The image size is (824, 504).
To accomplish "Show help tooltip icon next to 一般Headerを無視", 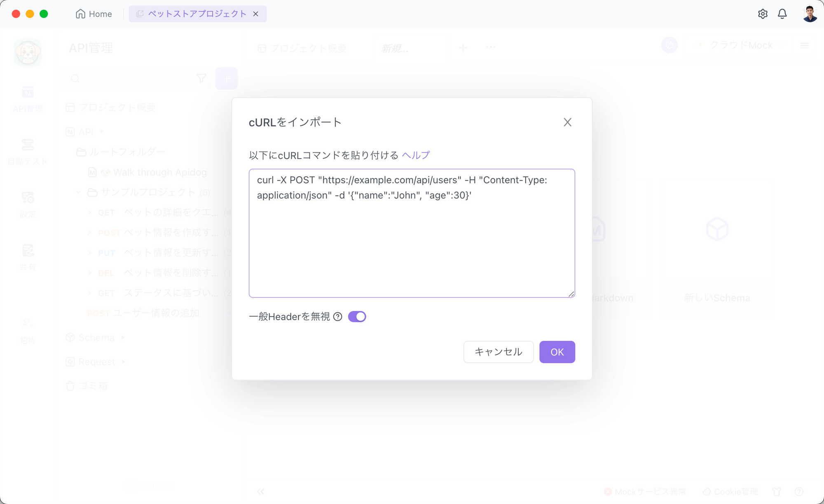I will point(338,317).
